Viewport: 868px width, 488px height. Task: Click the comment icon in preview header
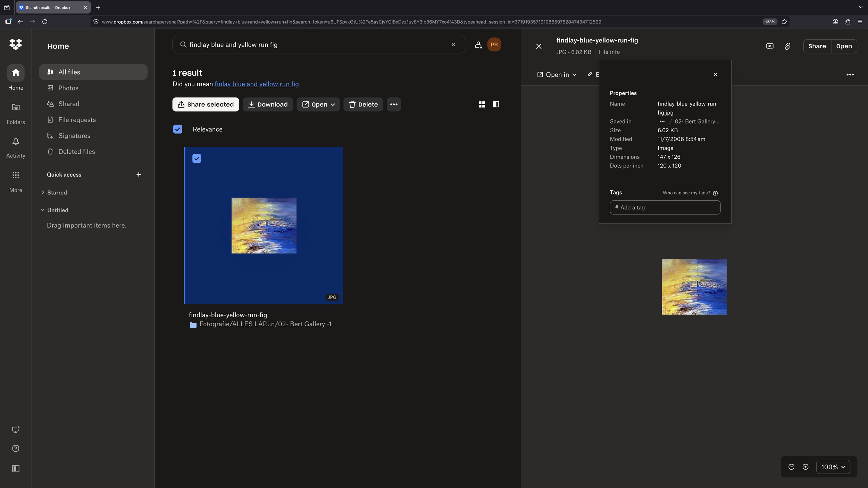pos(769,46)
